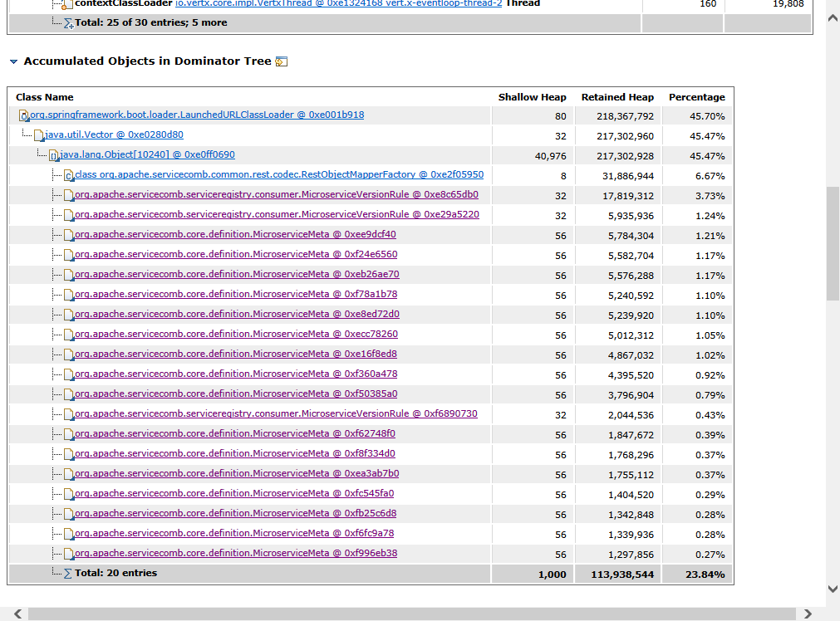The image size is (840, 621).
Task: Click sigma icon of Total: 20 entries row
Action: pos(68,574)
